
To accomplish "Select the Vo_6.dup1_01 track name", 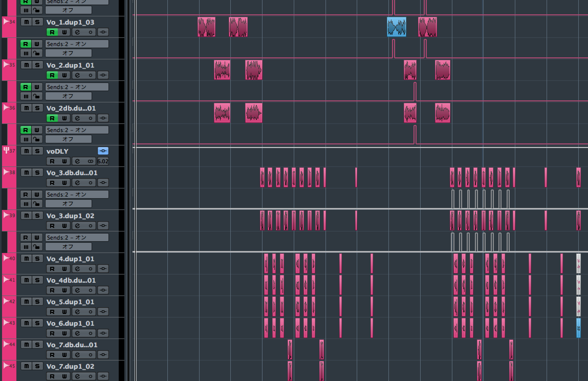I will [x=70, y=323].
